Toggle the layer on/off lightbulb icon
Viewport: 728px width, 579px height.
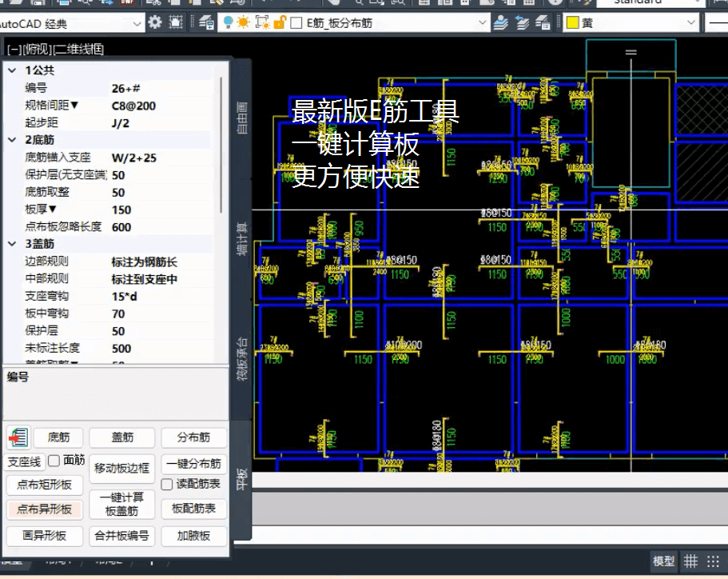(x=229, y=23)
